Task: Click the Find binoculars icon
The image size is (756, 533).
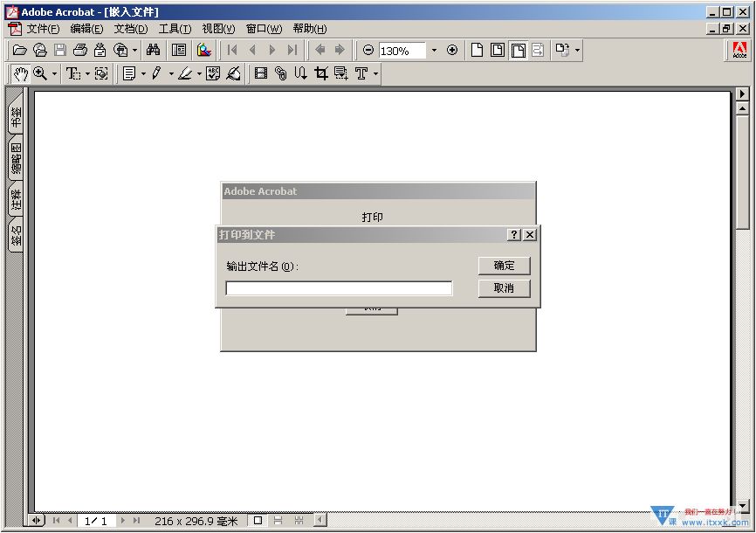Action: pos(154,50)
